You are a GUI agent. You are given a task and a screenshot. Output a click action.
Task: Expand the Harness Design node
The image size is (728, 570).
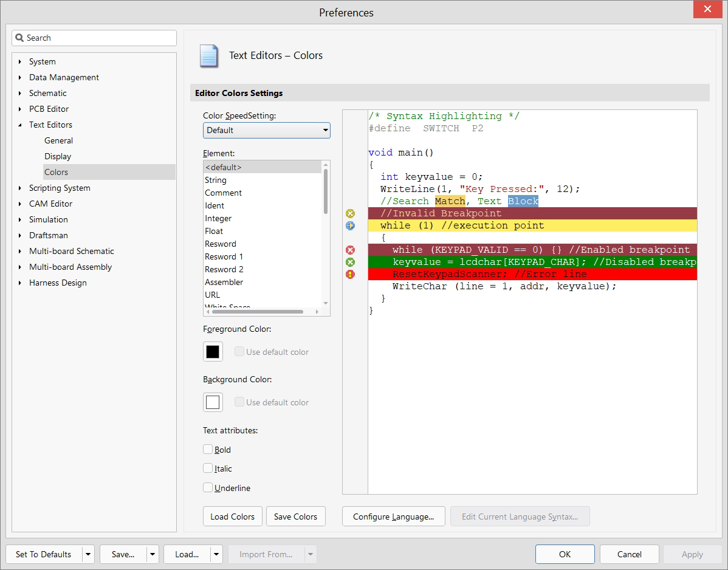click(19, 283)
